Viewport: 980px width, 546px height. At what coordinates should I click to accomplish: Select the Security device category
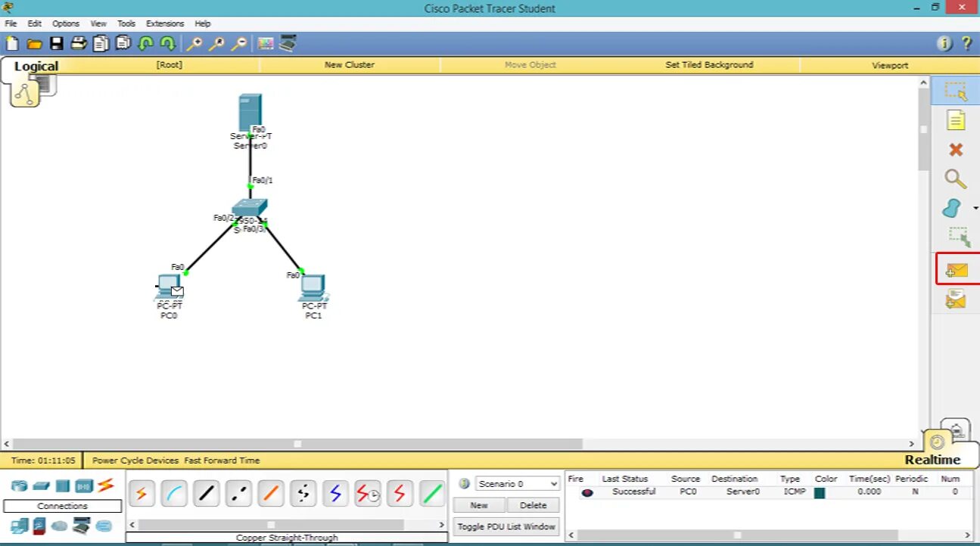[39, 526]
